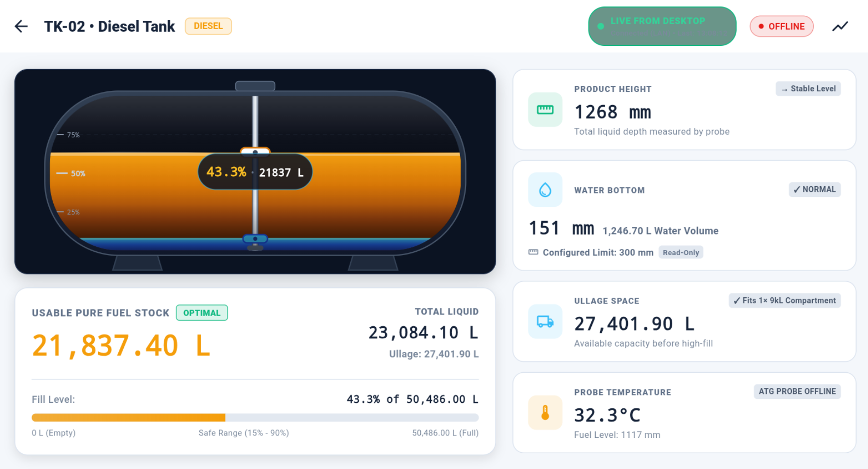
Task: Click the blue water float on probe
Action: click(255, 239)
